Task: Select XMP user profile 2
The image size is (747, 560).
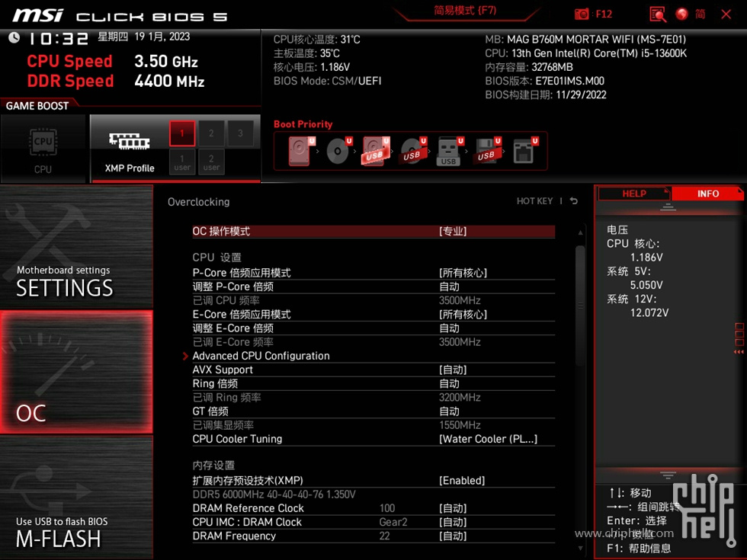Action: tap(211, 162)
